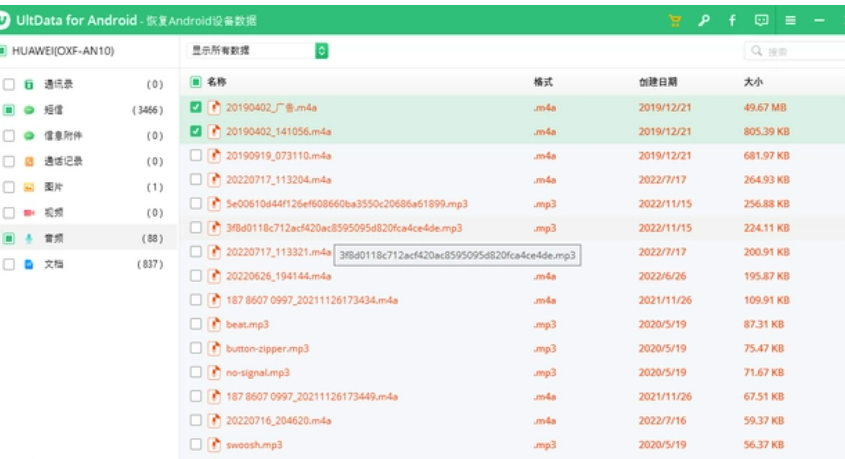Sort by the 创建日期 column header

[x=657, y=82]
